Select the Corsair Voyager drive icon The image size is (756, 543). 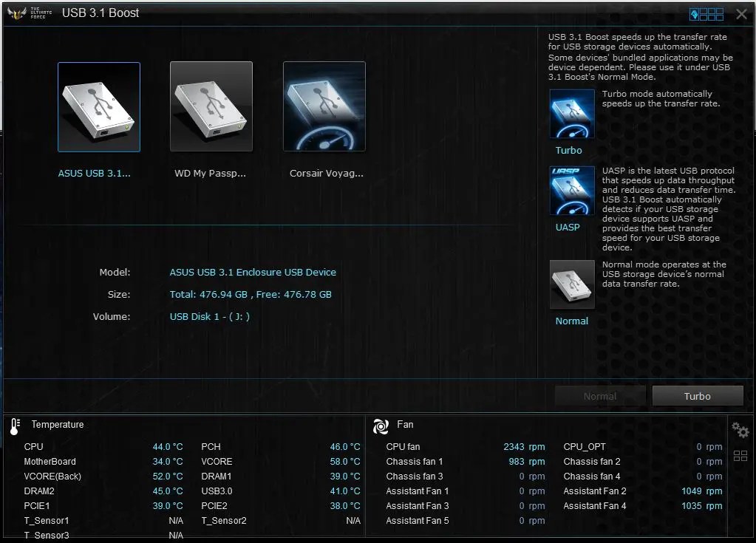pos(324,106)
